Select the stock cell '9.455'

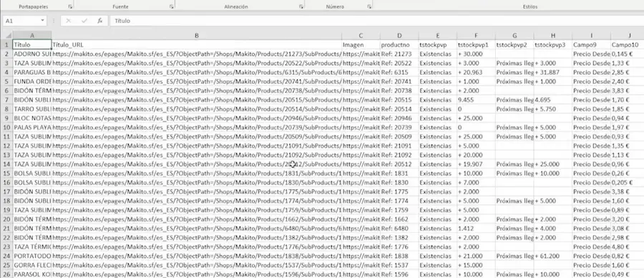click(x=476, y=100)
